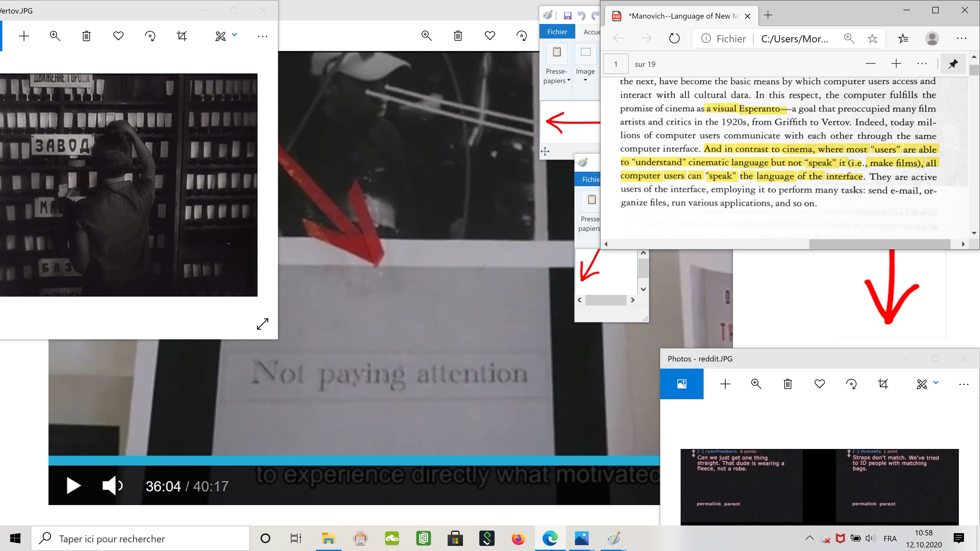Refresh the Edge PDF page
Image resolution: width=980 pixels, height=551 pixels.
(674, 39)
